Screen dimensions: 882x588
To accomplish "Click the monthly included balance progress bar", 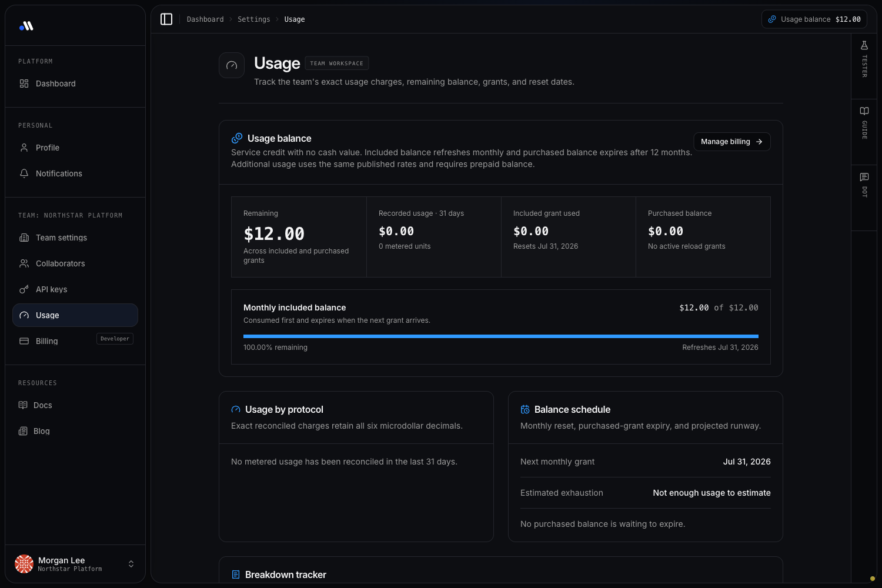I will [x=501, y=336].
